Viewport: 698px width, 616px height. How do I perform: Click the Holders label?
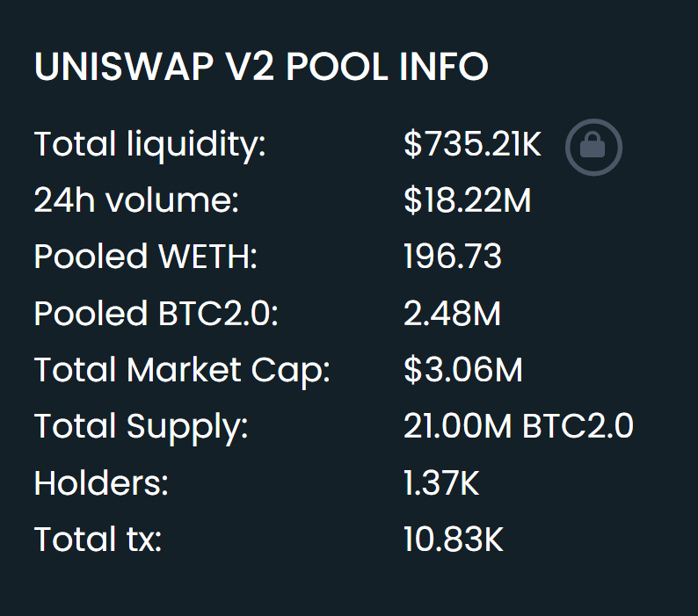pyautogui.click(x=101, y=483)
